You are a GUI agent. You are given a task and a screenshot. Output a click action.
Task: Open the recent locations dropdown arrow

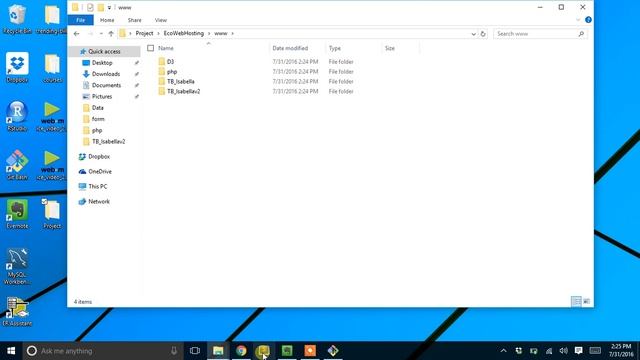pyautogui.click(x=101, y=33)
